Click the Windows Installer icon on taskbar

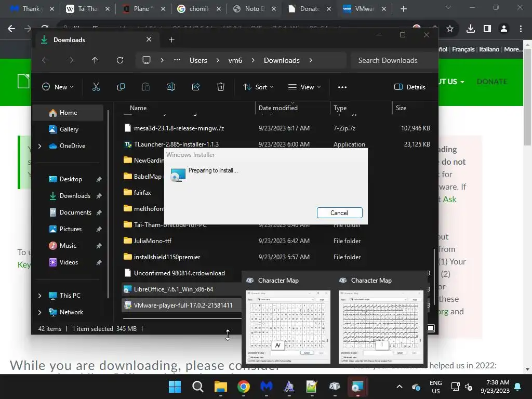pos(357,387)
